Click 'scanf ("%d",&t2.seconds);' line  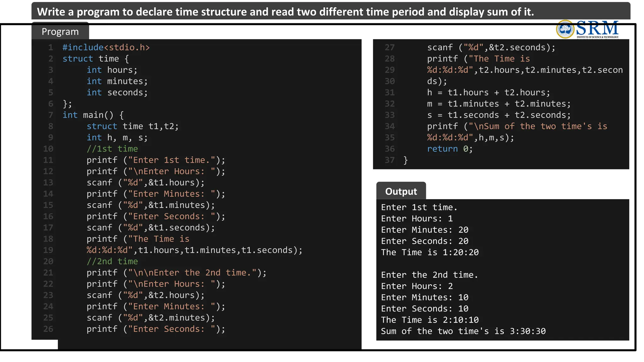pos(491,47)
